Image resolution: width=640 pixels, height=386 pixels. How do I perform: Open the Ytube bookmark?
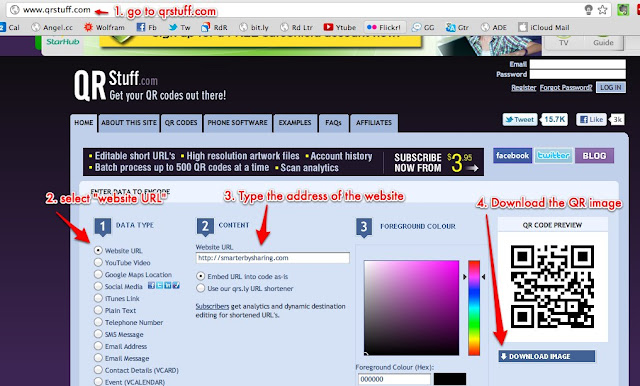click(340, 27)
